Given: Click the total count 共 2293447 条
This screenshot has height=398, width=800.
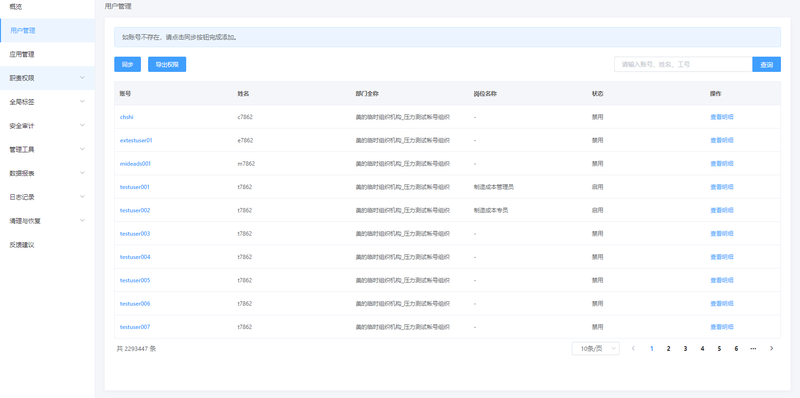Looking at the screenshot, I should tap(136, 349).
